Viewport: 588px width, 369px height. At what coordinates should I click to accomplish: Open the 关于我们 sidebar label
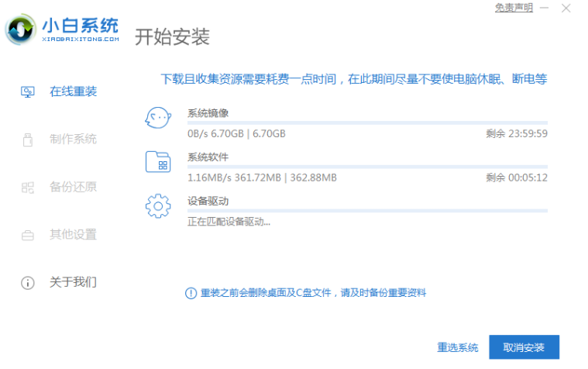pos(73,282)
